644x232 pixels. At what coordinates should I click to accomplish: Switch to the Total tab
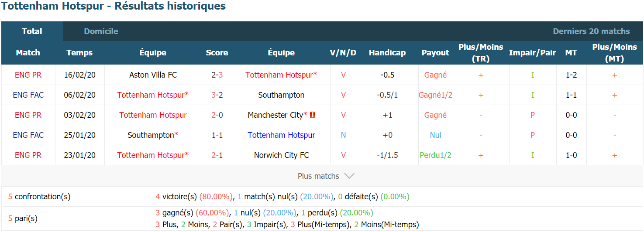32,31
